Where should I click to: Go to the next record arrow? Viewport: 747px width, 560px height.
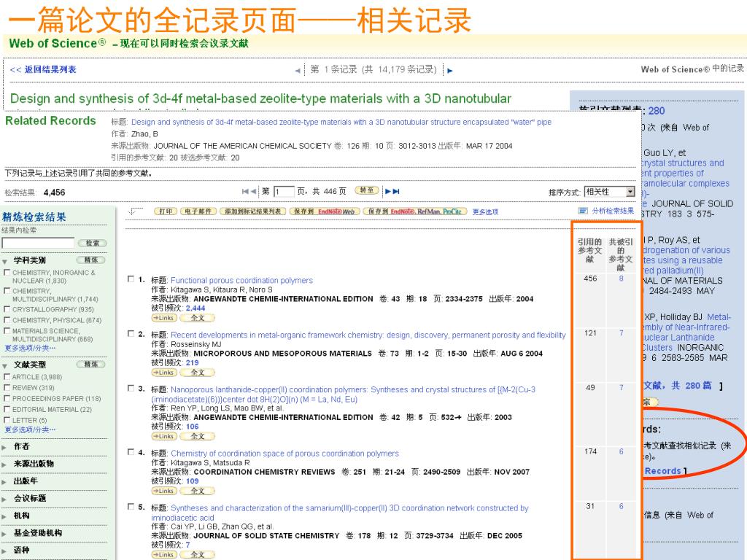[449, 71]
